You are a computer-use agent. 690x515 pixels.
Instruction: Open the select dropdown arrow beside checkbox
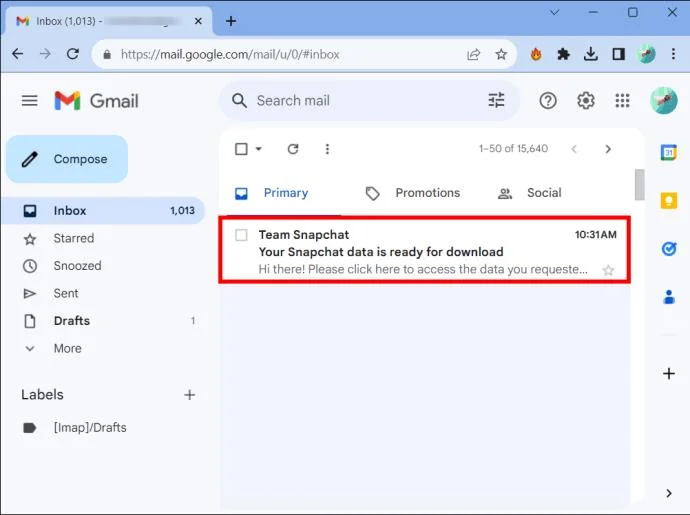pos(259,149)
